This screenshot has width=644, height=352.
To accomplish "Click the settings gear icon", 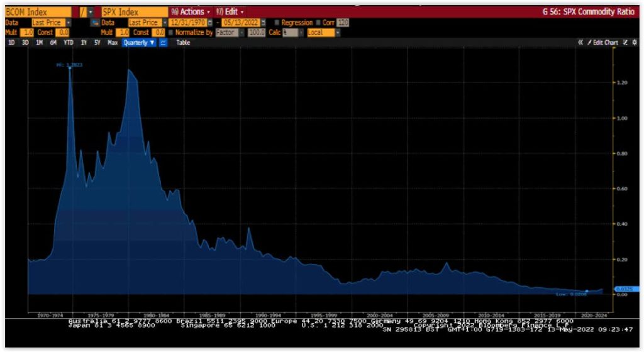I will (635, 43).
